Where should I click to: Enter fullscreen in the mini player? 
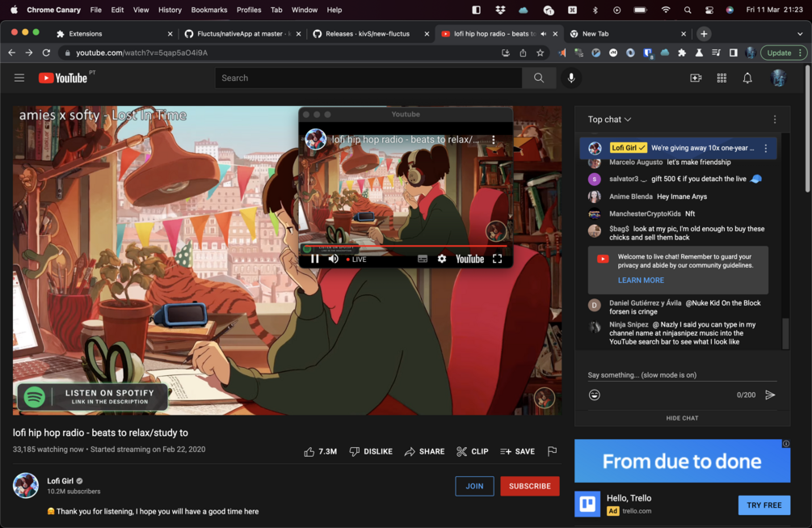[497, 259]
